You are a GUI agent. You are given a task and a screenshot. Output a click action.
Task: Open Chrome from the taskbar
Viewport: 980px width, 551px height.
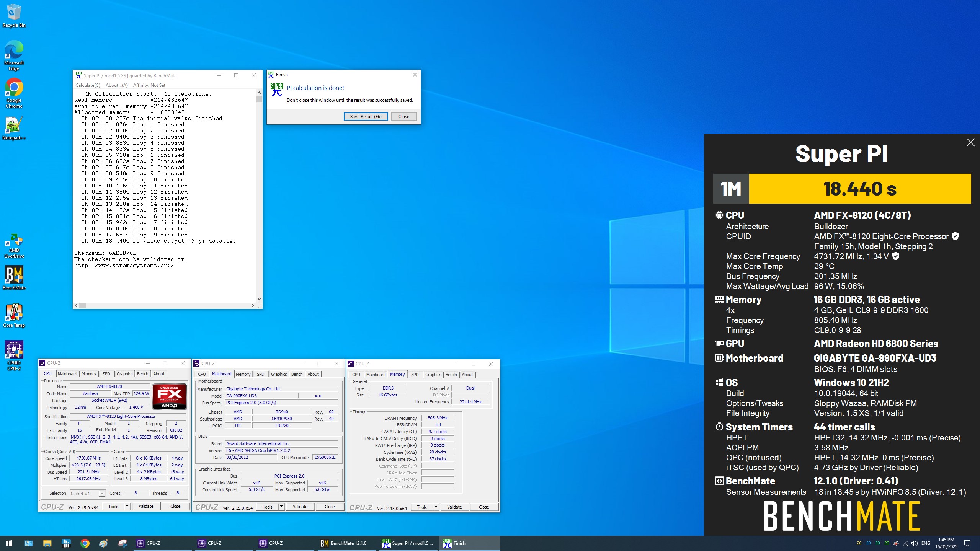[85, 543]
